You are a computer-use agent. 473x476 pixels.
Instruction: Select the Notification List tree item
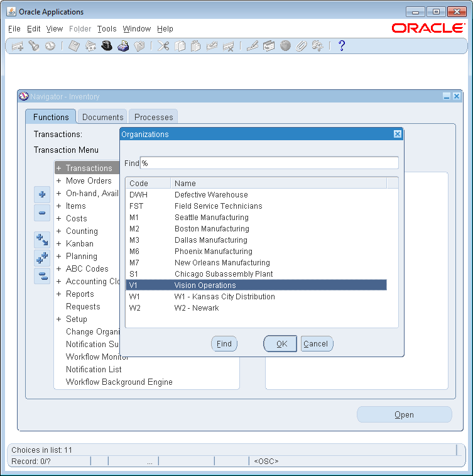coord(94,370)
